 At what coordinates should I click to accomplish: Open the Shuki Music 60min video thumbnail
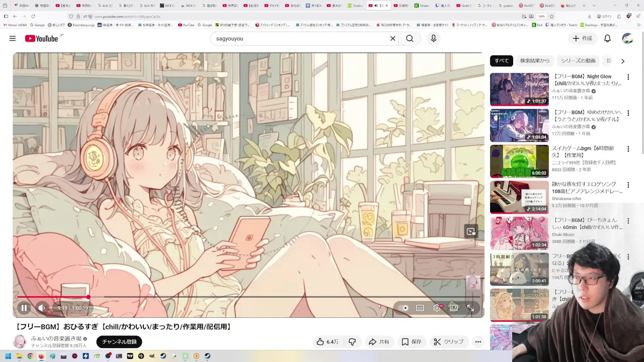pyautogui.click(x=519, y=233)
